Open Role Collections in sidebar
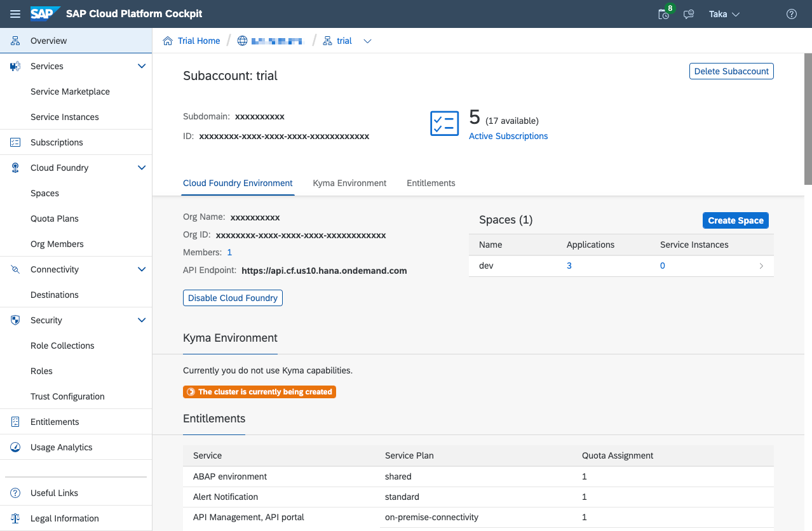 pos(62,346)
